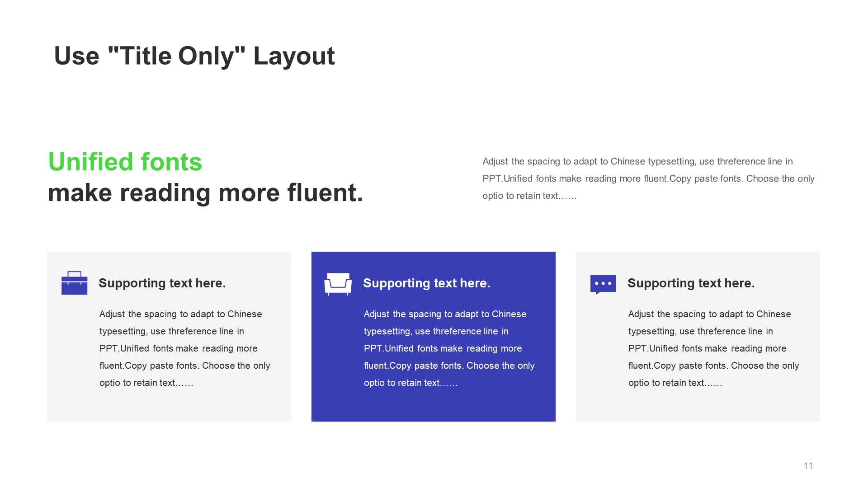Click the slide number 11
This screenshot has height=488, width=868.
click(x=808, y=466)
